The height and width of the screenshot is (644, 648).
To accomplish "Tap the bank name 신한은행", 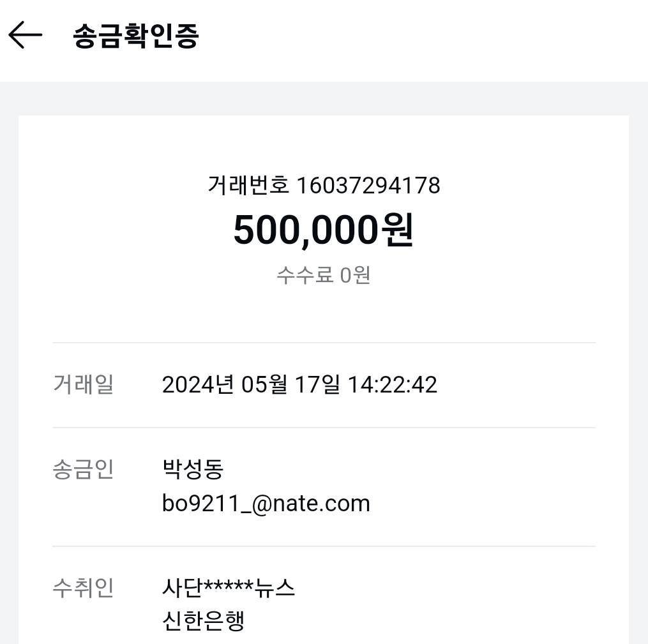I will [203, 621].
